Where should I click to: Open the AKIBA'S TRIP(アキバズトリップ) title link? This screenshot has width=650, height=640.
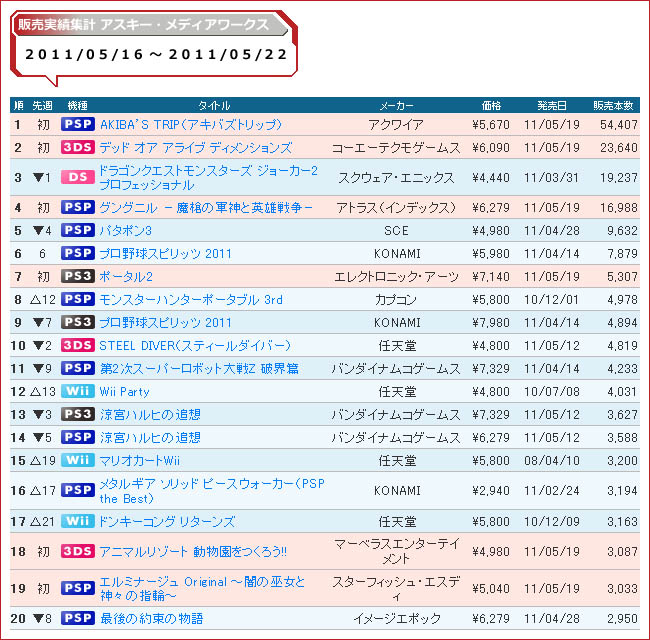click(191, 124)
